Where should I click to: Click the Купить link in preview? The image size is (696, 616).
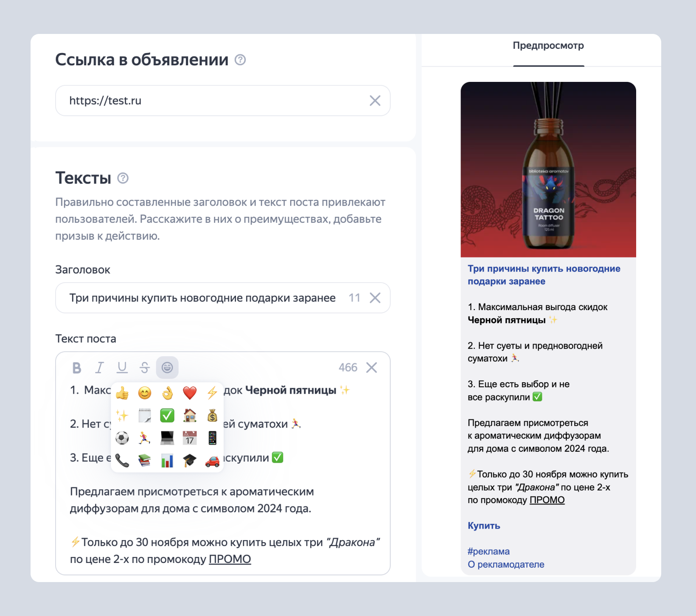pos(484,526)
